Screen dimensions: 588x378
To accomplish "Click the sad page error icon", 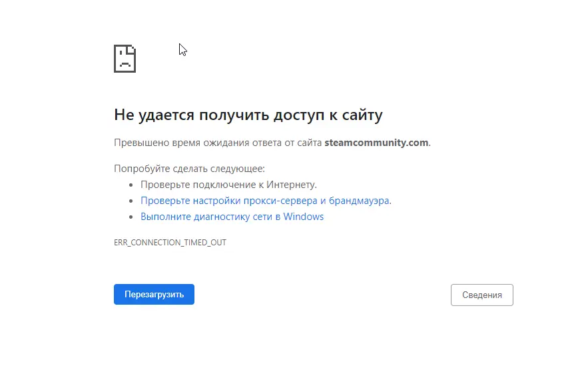I will 125,59.
